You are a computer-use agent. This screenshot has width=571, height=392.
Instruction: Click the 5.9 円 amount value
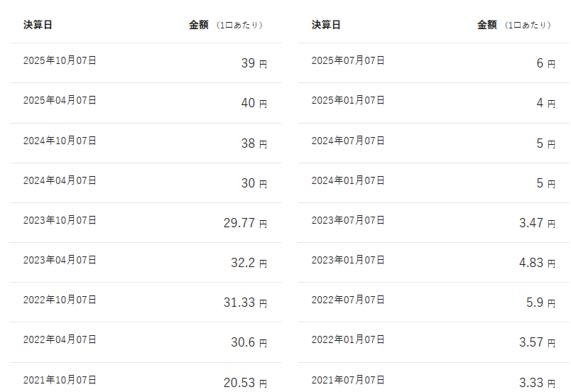pyautogui.click(x=540, y=303)
